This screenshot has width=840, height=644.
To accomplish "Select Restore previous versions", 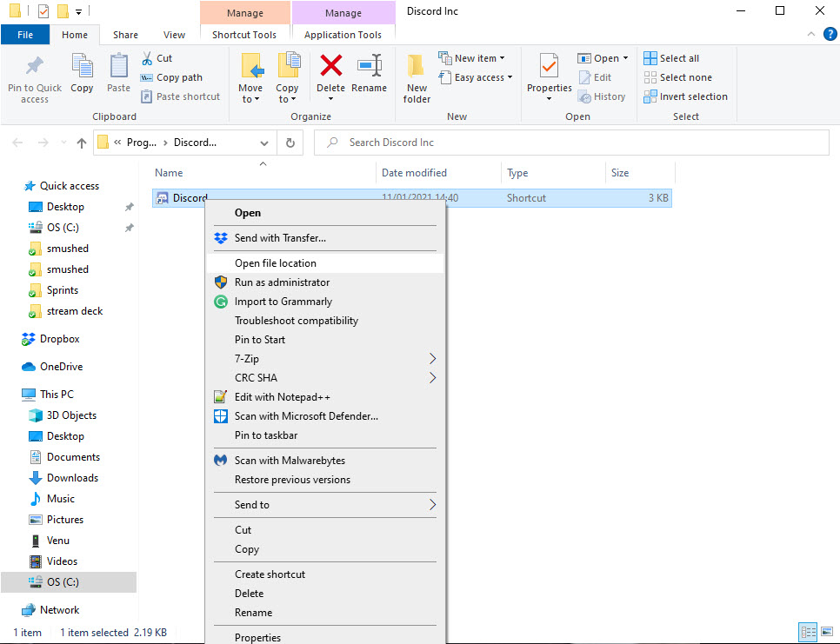I will (324, 481).
